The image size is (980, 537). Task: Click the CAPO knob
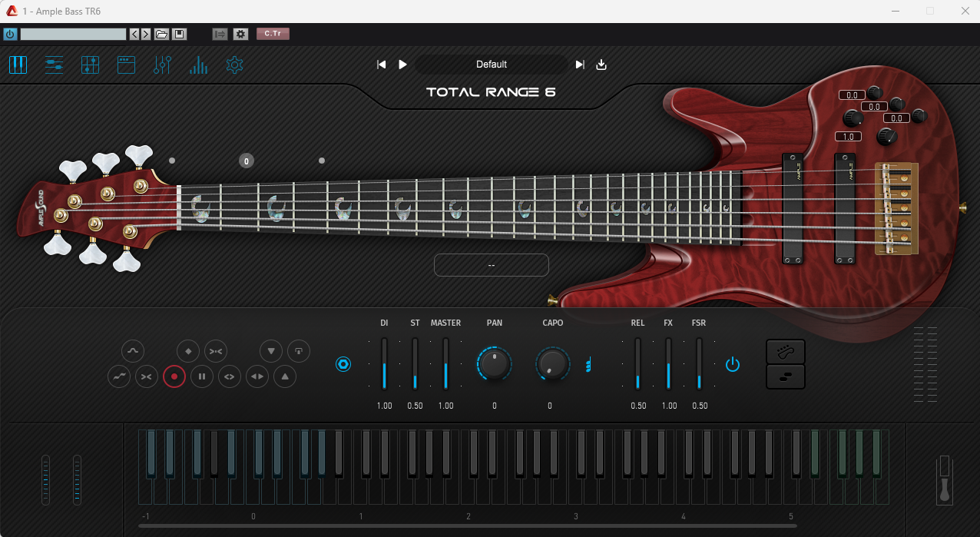(x=552, y=363)
